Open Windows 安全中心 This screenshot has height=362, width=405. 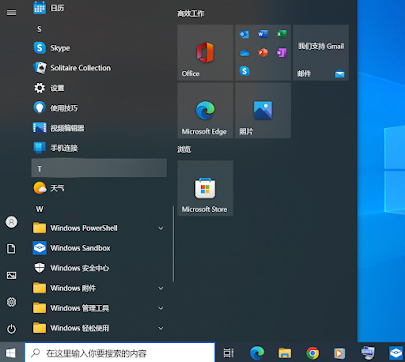pyautogui.click(x=99, y=268)
